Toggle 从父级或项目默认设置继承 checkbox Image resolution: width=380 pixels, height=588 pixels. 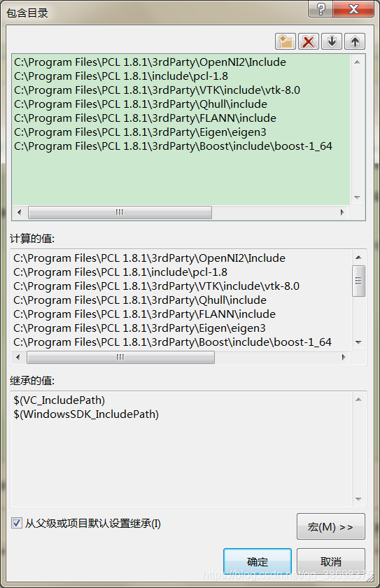pos(17,523)
